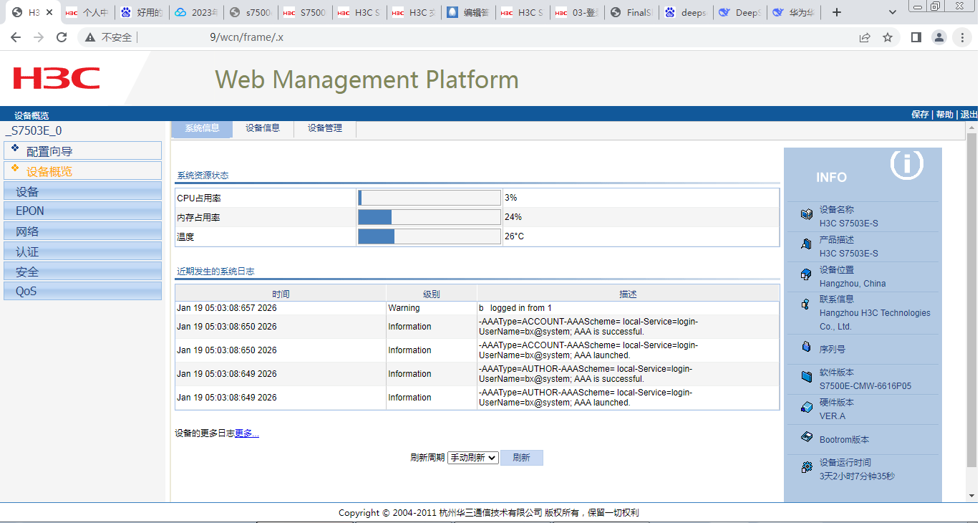Click the large INFO circle icon
The width and height of the screenshot is (980, 523).
[906, 164]
